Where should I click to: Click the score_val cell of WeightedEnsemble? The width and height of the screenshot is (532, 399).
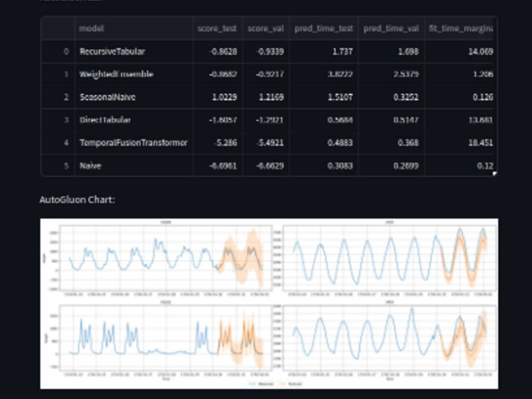pyautogui.click(x=265, y=74)
